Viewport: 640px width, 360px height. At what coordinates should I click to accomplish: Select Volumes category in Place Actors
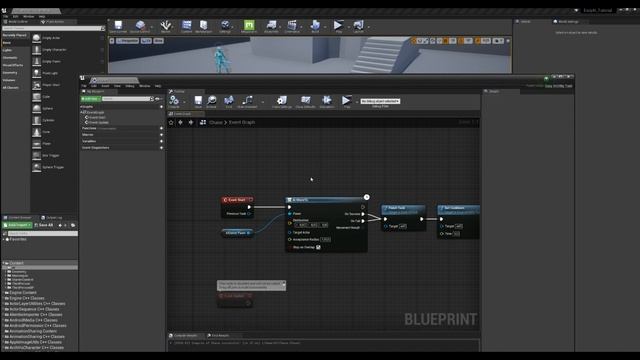tap(9, 80)
